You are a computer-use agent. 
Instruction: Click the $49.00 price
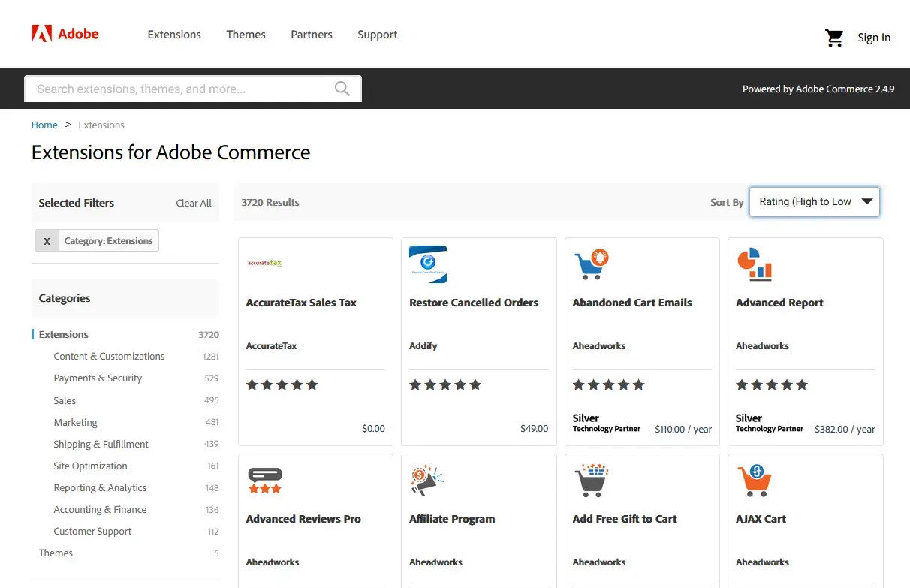[x=535, y=429]
